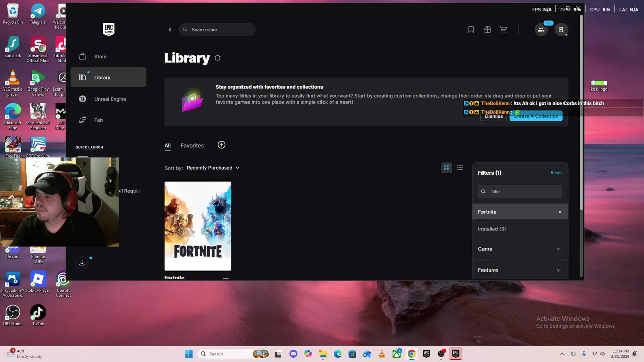Open the Recently Purchased sort dropdown
Viewport: 644px width, 362px height.
coord(213,168)
